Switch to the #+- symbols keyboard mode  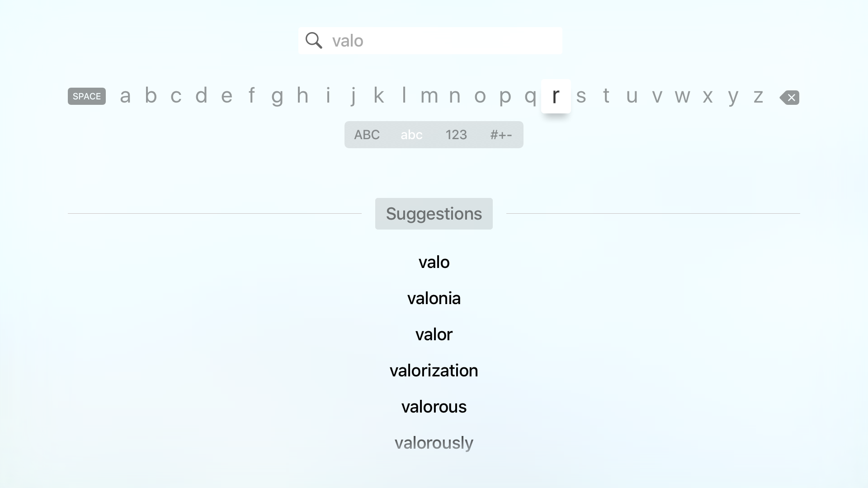[x=501, y=134]
